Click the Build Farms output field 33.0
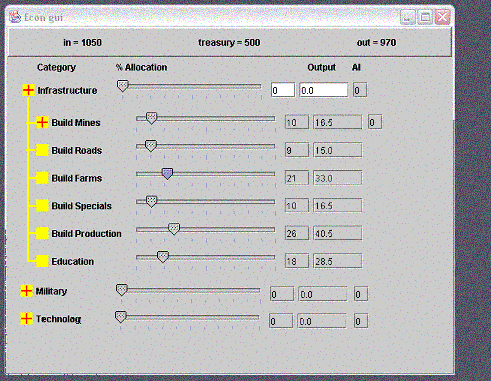 coord(337,178)
